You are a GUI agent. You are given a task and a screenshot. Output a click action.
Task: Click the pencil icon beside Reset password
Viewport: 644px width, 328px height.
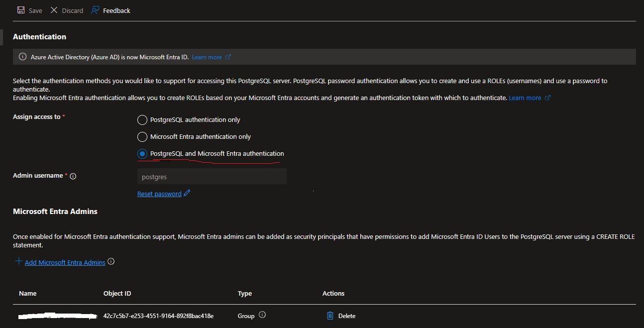click(x=187, y=193)
